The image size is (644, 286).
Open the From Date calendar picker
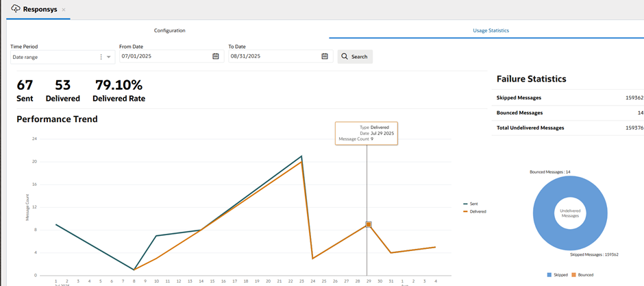point(216,56)
